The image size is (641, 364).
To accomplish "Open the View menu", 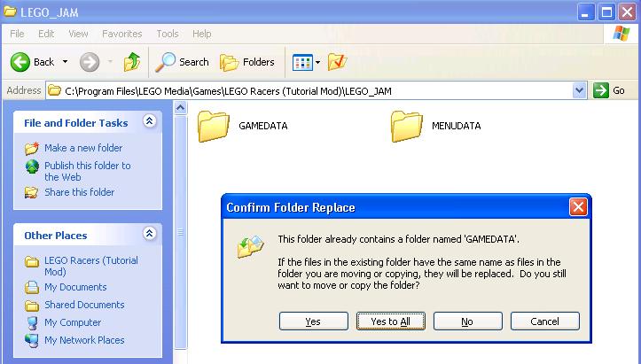I will pyautogui.click(x=78, y=34).
